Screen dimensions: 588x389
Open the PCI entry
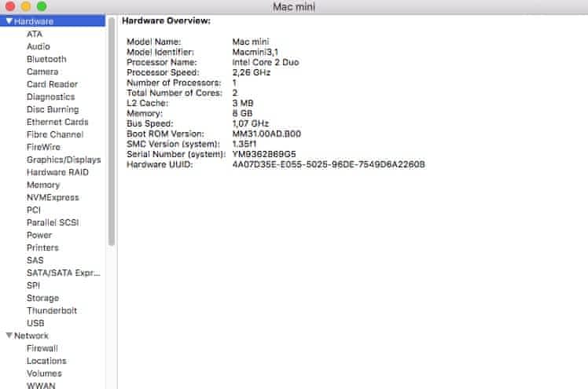coord(33,210)
